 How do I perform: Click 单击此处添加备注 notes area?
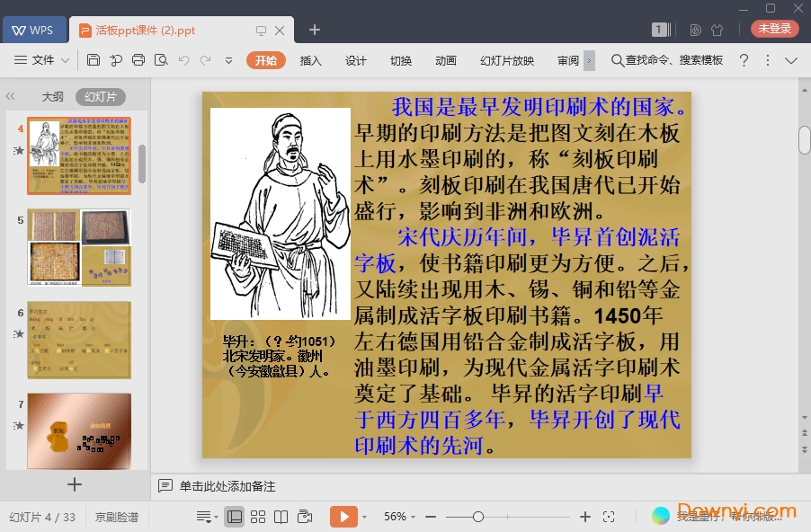pyautogui.click(x=227, y=486)
